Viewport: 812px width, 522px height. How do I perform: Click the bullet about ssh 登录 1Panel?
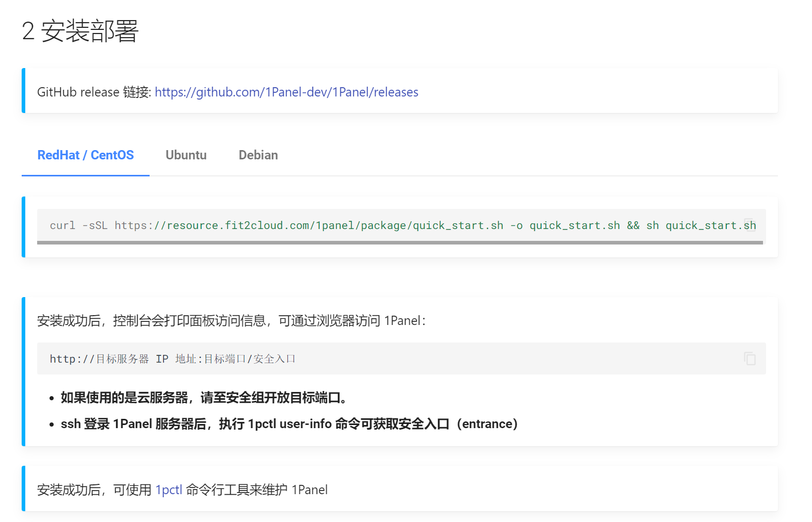289,424
